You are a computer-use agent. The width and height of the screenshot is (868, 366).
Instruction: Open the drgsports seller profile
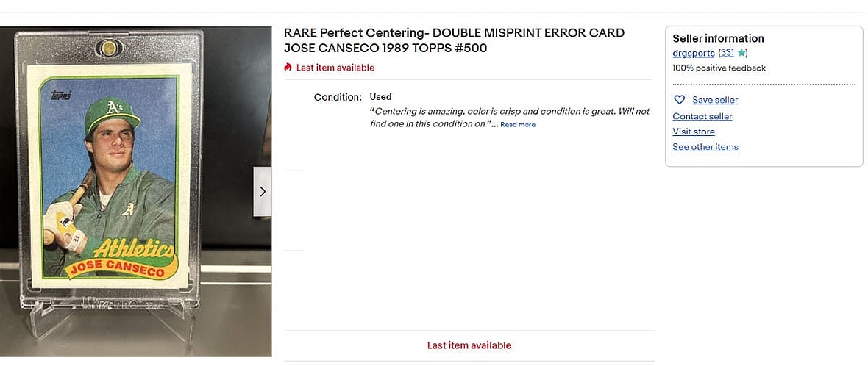[693, 53]
